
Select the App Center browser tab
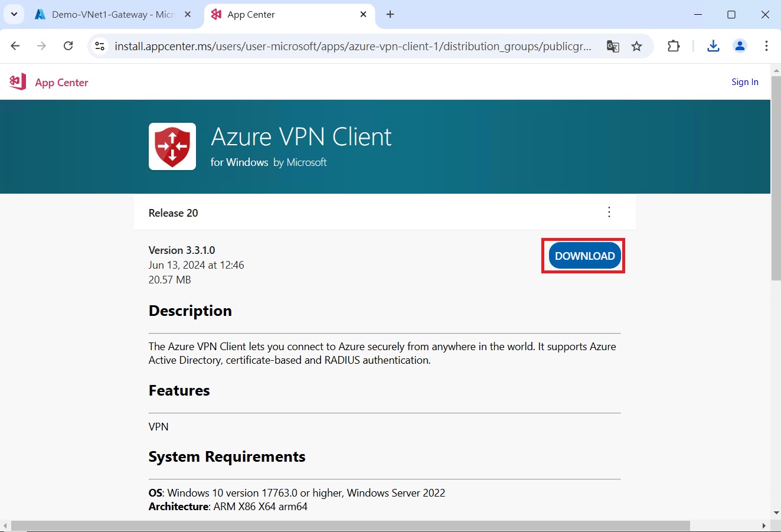tap(283, 15)
